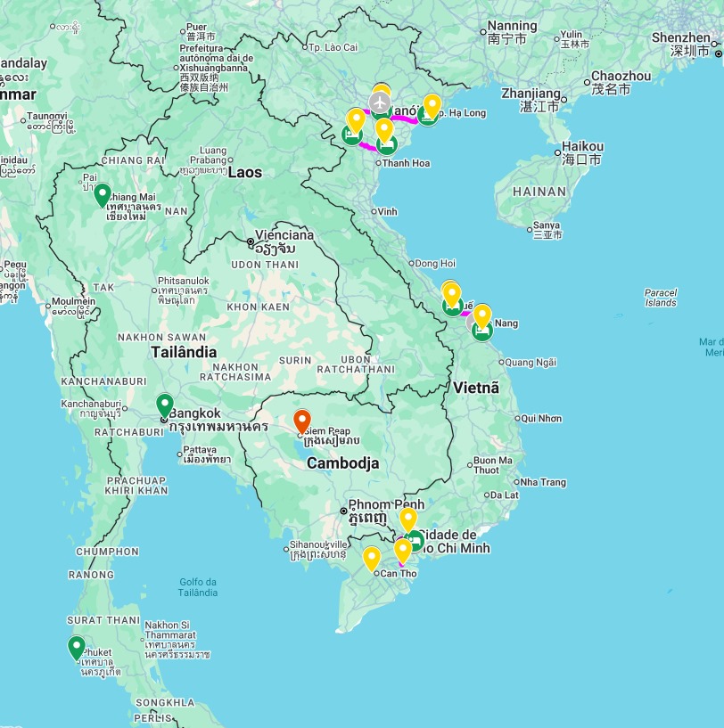The image size is (724, 728).
Task: Select the yellow pin above Da Nang
Action: [x=482, y=315]
